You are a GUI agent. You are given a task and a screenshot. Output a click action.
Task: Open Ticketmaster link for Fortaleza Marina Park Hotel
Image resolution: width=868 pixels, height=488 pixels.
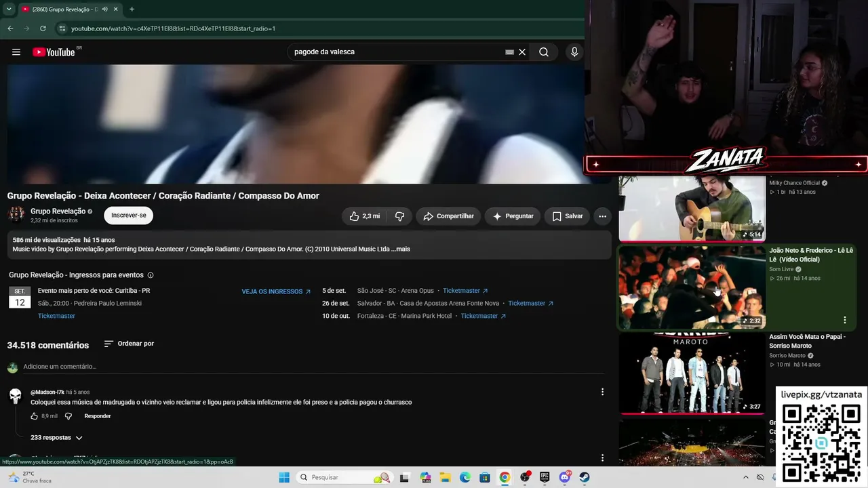click(483, 316)
